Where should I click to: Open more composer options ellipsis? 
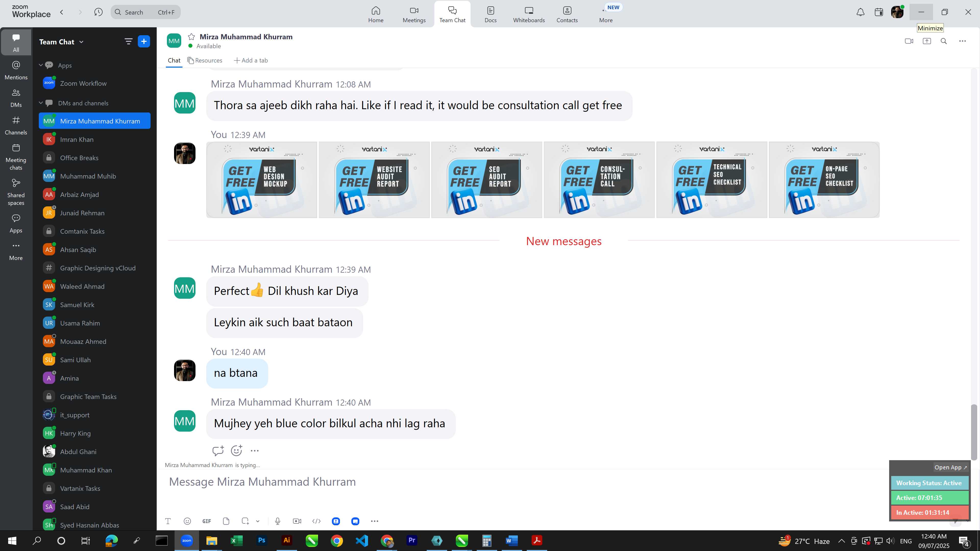tap(375, 521)
